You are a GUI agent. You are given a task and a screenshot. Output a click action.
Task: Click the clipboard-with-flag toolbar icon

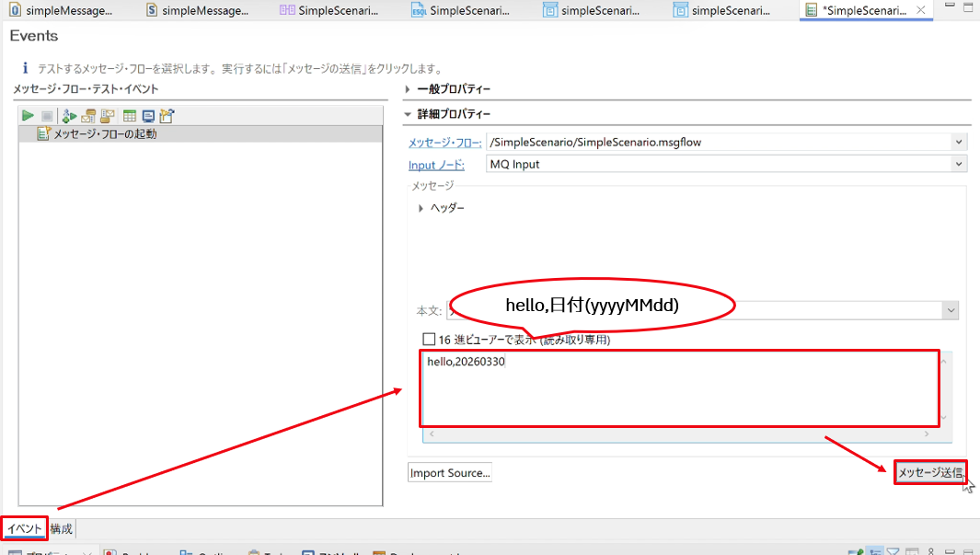[167, 116]
